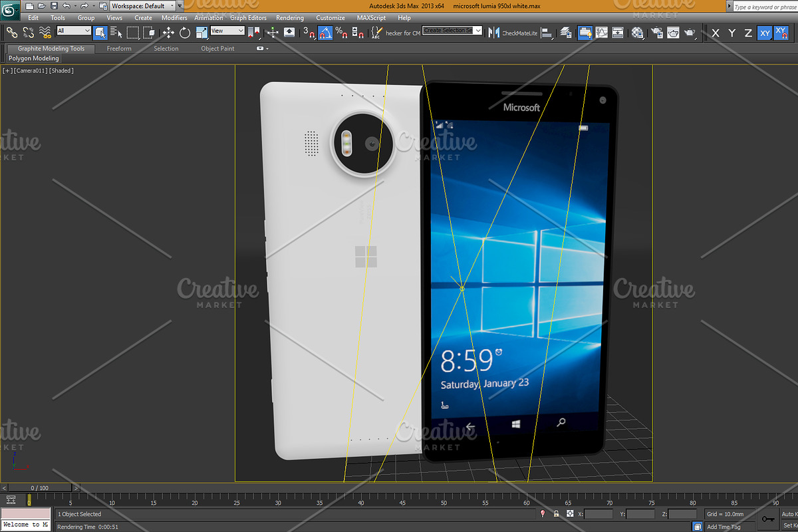
Task: Click the Undo arrow icon
Action: click(x=66, y=5)
